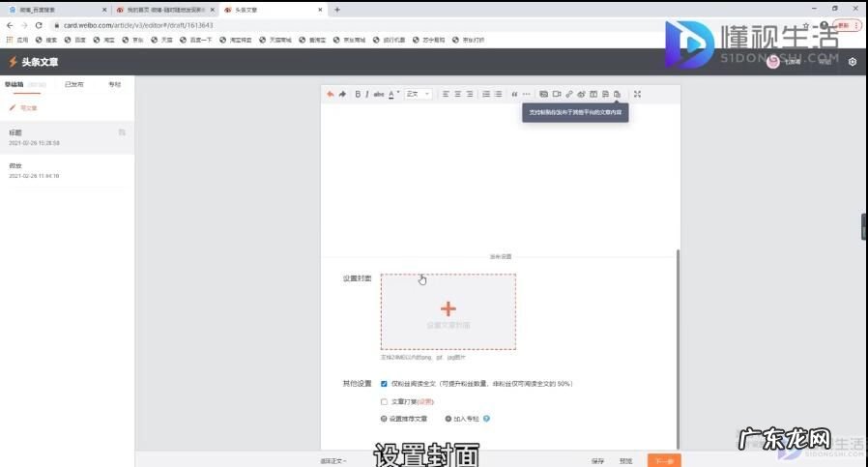Open the draft dated 2021-02-26 11:44:10
The image size is (868, 467).
click(67, 170)
